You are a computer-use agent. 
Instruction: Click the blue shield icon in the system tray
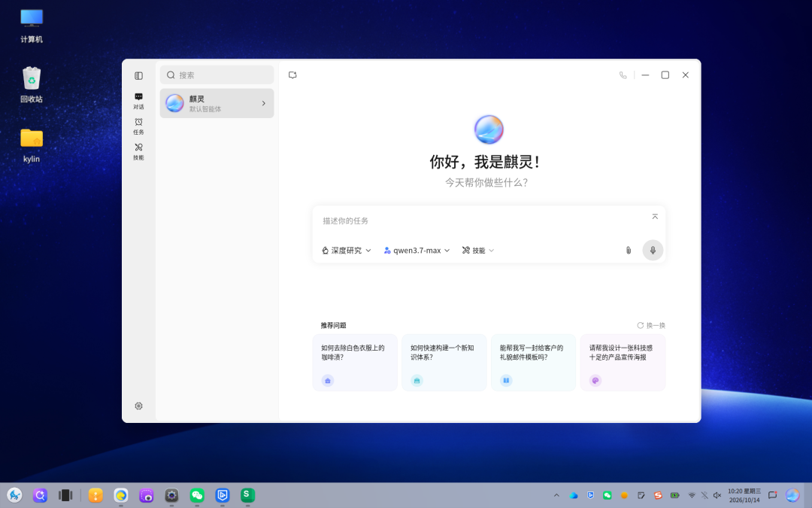590,495
